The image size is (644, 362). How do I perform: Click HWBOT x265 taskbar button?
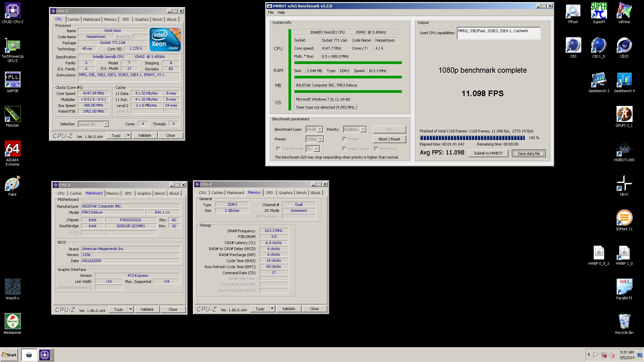tap(29, 355)
